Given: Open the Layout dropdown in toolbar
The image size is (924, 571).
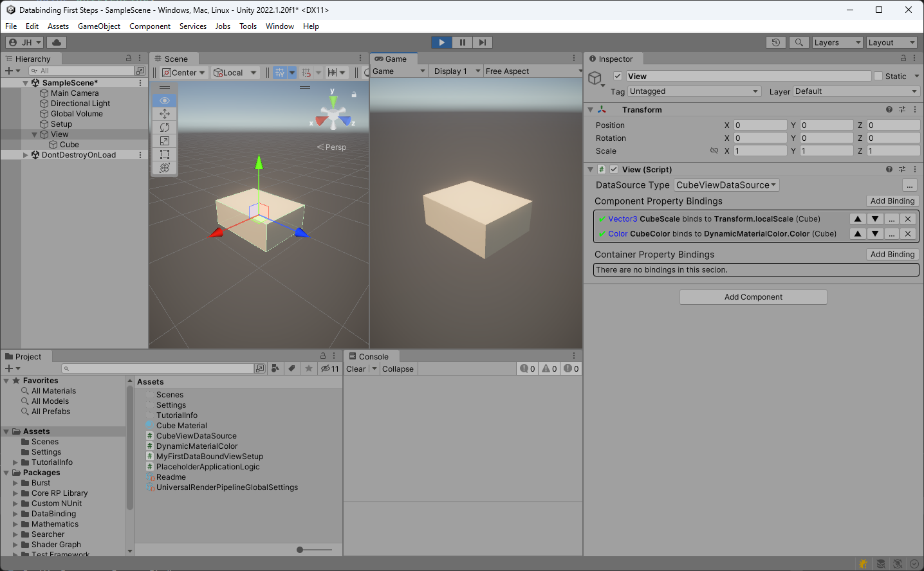Looking at the screenshot, I should click(x=891, y=42).
